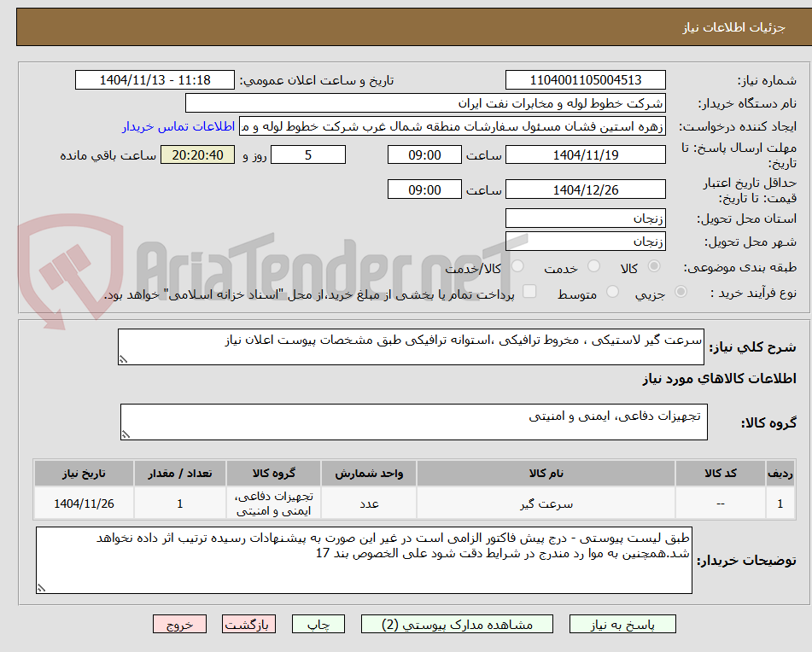Click the price validity time 09:00 field
812x652 pixels.
(424, 189)
